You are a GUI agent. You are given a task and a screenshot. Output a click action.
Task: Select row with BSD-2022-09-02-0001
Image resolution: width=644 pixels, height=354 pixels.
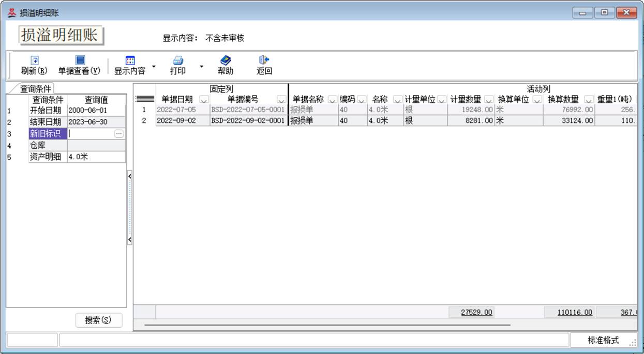[x=248, y=120]
